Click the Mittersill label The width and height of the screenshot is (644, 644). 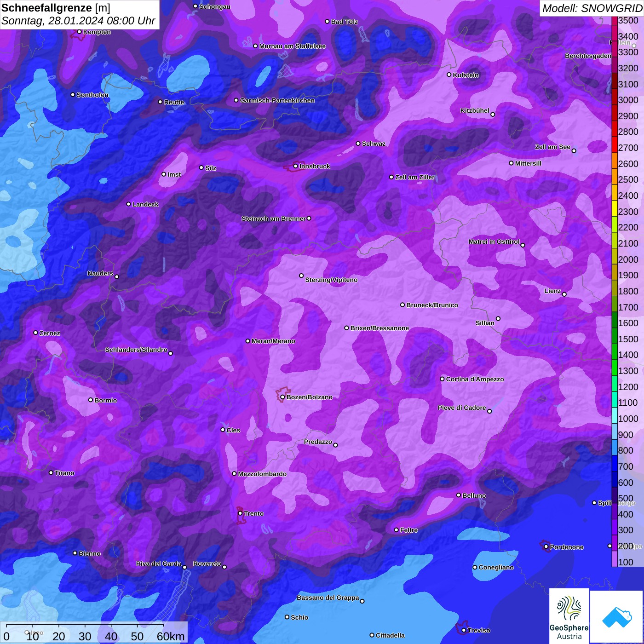[x=528, y=163]
